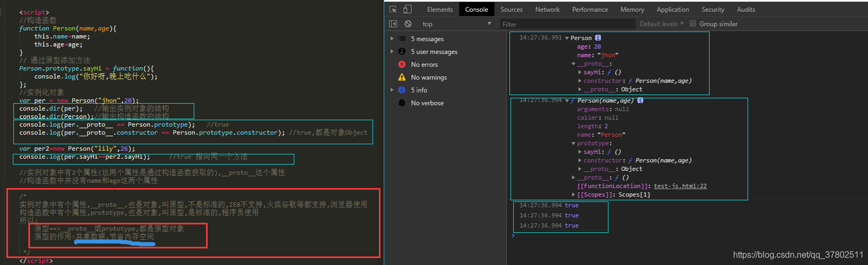Select the 5 user messages sidebar row

[445, 51]
